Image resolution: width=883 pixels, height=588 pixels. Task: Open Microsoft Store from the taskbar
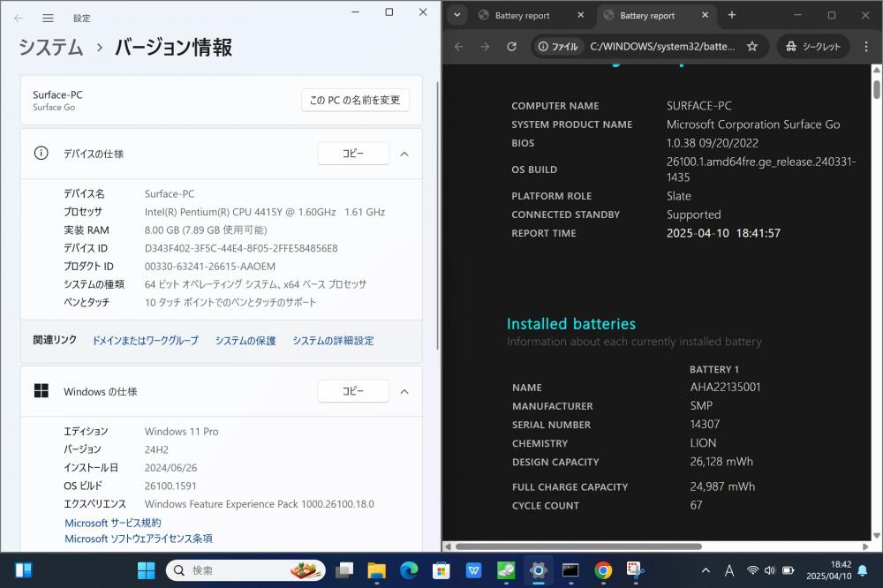click(x=441, y=570)
